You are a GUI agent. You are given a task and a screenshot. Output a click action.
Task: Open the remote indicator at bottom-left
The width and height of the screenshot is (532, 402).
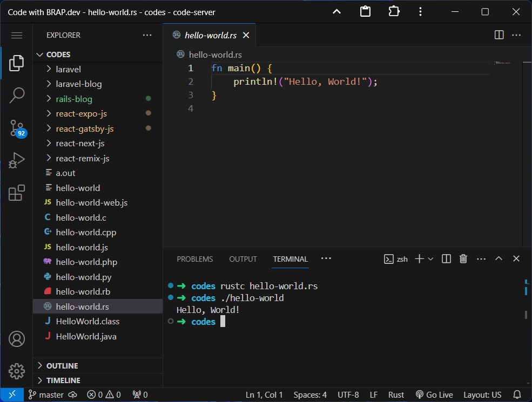(x=12, y=394)
